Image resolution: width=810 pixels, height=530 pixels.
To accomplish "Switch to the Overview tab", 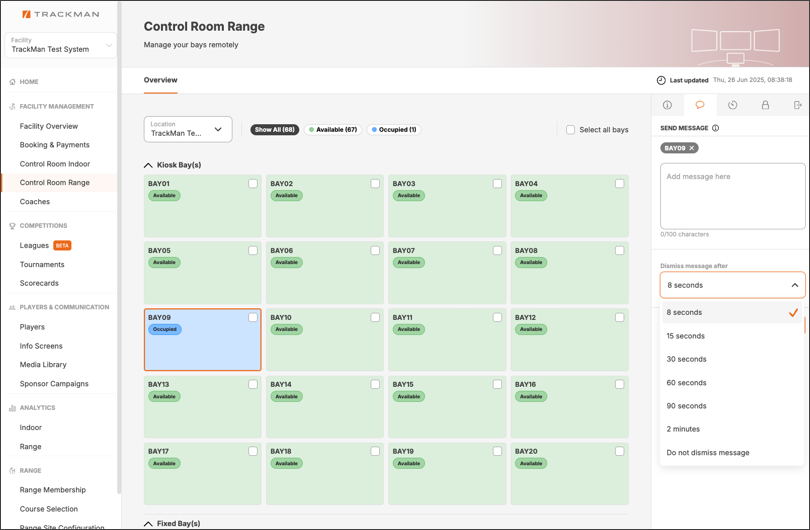I will point(160,80).
